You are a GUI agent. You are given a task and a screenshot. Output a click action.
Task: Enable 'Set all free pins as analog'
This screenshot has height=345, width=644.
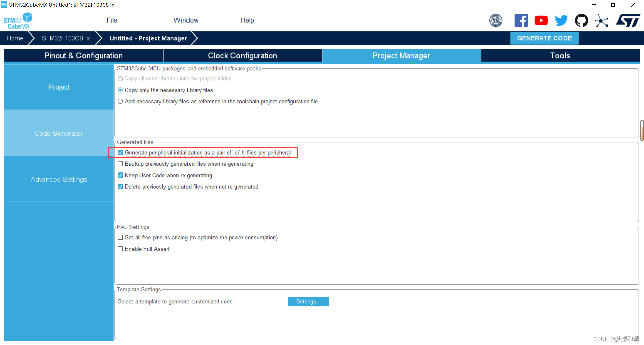(x=120, y=237)
